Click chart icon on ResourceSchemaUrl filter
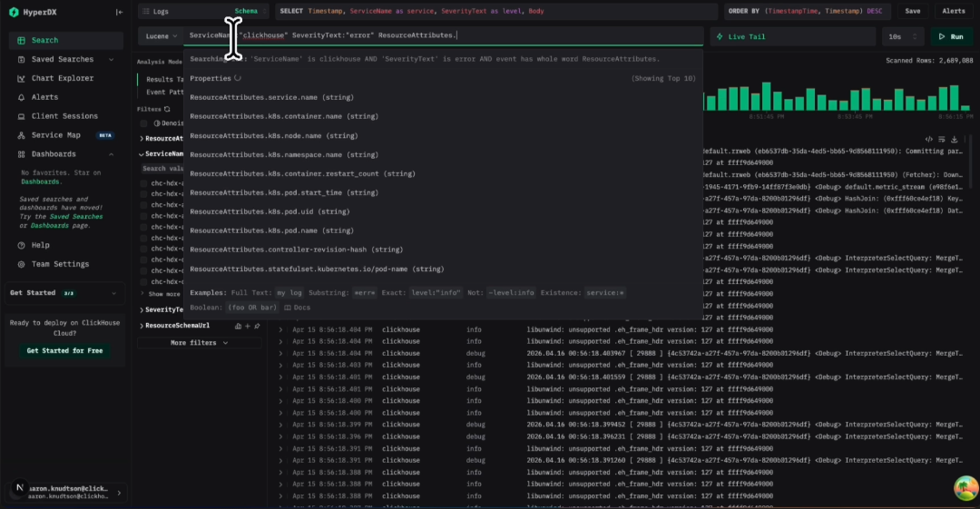This screenshot has width=980, height=509. pos(238,326)
